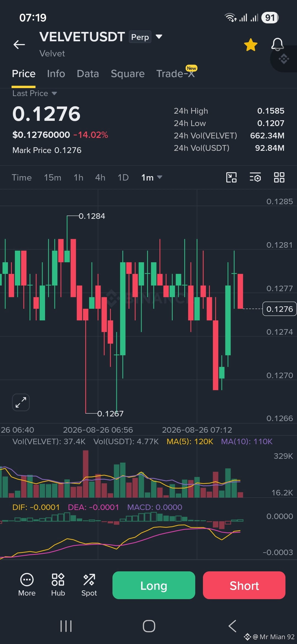This screenshot has height=644, width=297.
Task: Tap the 0.1267 low price marker
Action: click(x=110, y=413)
